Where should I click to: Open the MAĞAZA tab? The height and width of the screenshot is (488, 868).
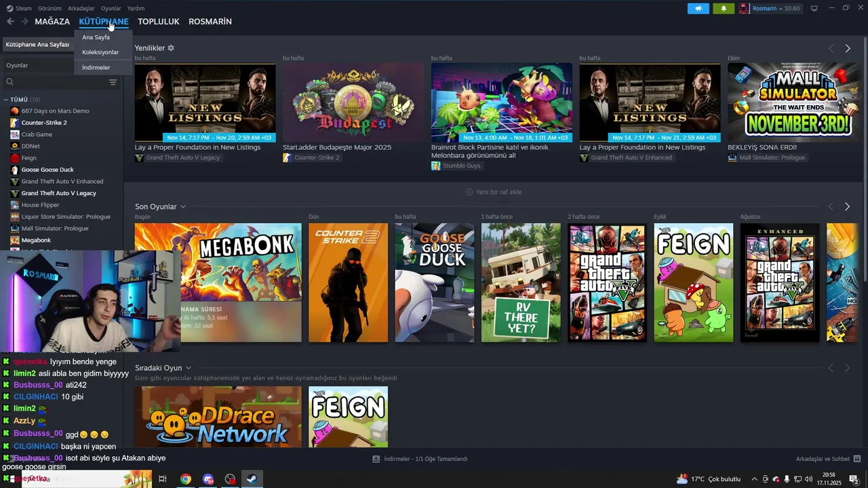pos(52,22)
